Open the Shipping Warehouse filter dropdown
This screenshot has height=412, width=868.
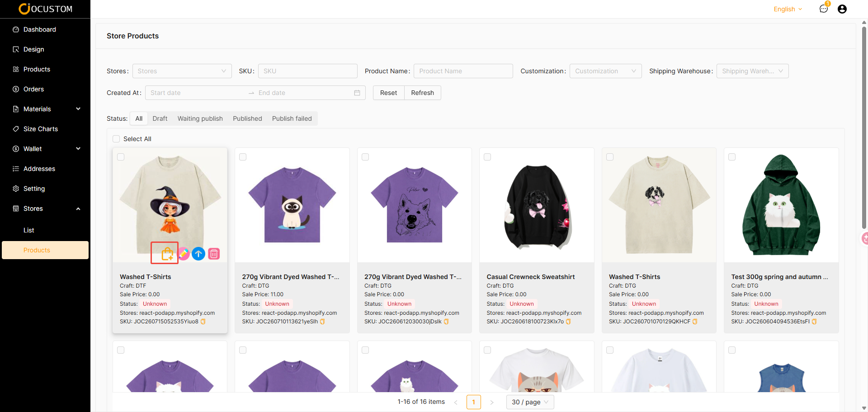coord(753,71)
